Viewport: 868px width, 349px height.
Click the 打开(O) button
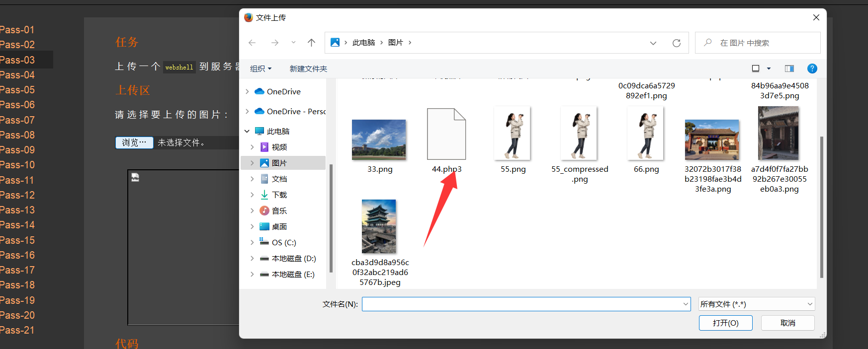725,323
